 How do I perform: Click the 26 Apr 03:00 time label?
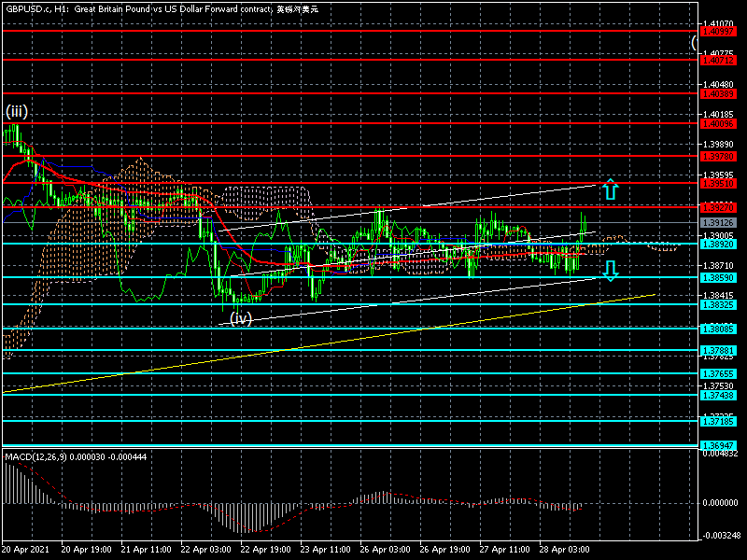tap(385, 550)
